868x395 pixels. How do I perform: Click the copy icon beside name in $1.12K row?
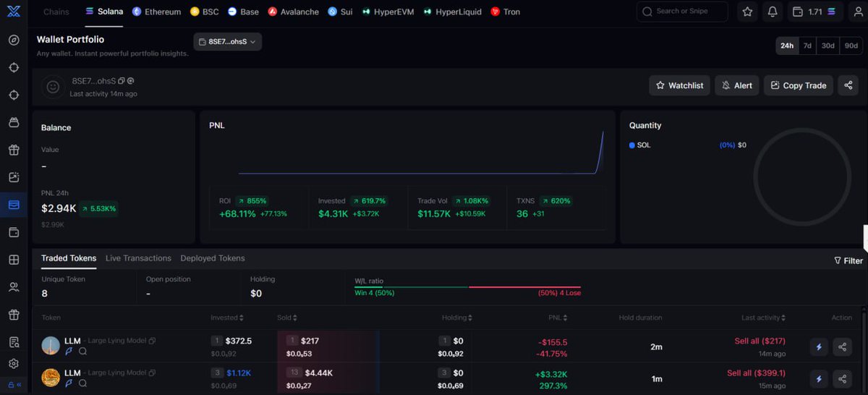(x=152, y=373)
